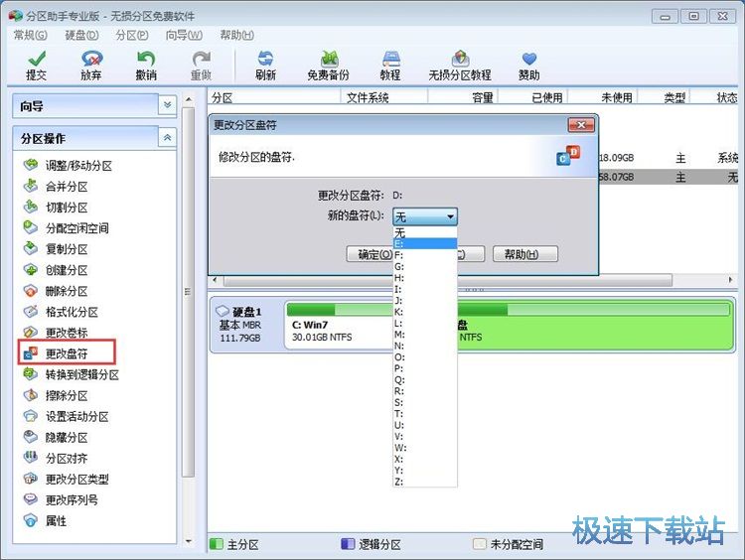Select 擦除分区 wipe partition operation

click(x=56, y=395)
